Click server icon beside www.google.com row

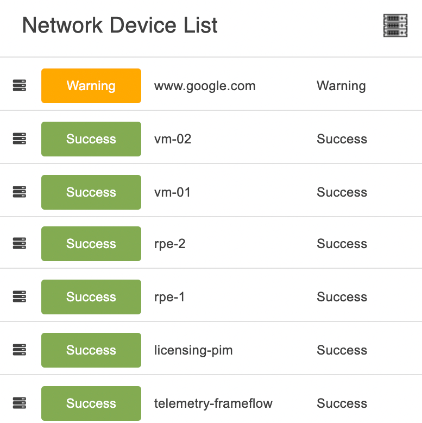pyautogui.click(x=19, y=85)
